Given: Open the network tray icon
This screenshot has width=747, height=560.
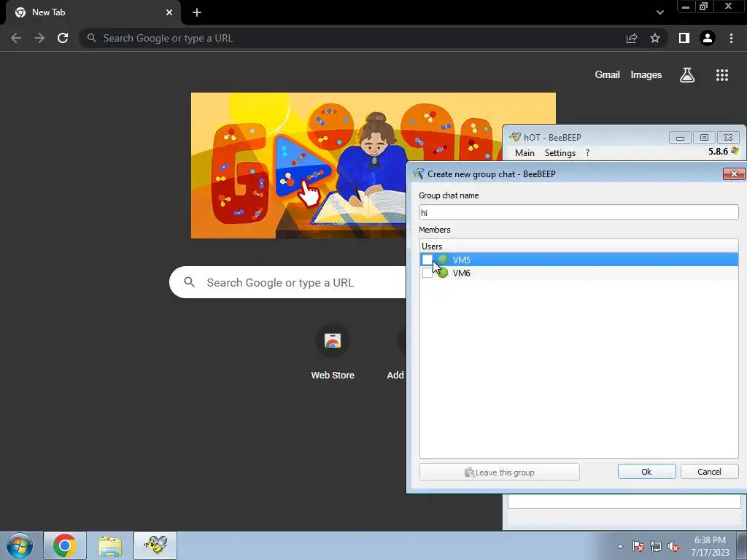Looking at the screenshot, I should click(x=656, y=546).
